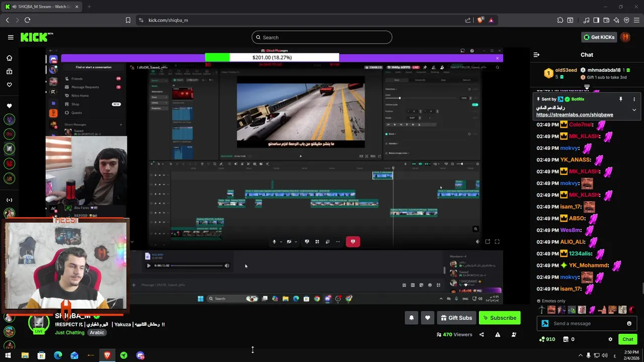The width and height of the screenshot is (644, 362).
Task: Click the BotRix username in pinned message
Action: point(578,99)
